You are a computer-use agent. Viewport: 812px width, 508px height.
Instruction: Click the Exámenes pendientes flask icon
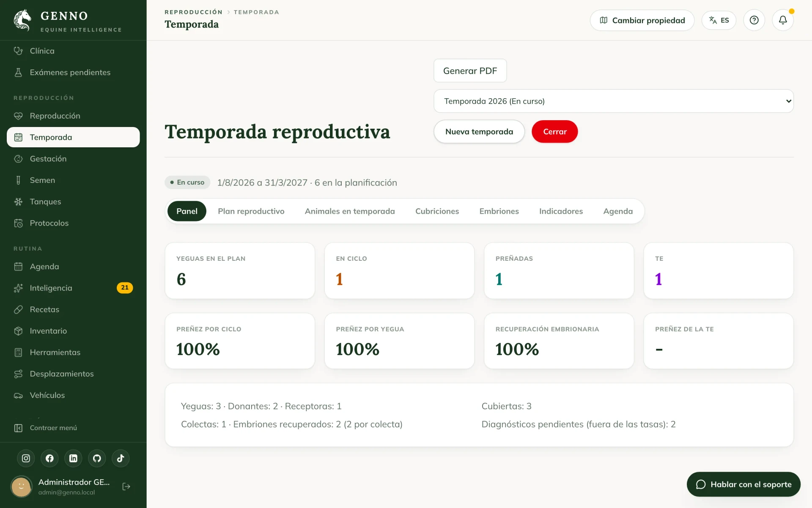coord(18,72)
